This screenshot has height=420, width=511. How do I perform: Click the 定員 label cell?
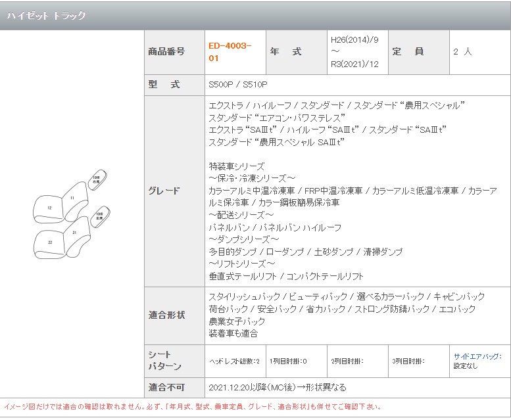pyautogui.click(x=419, y=52)
